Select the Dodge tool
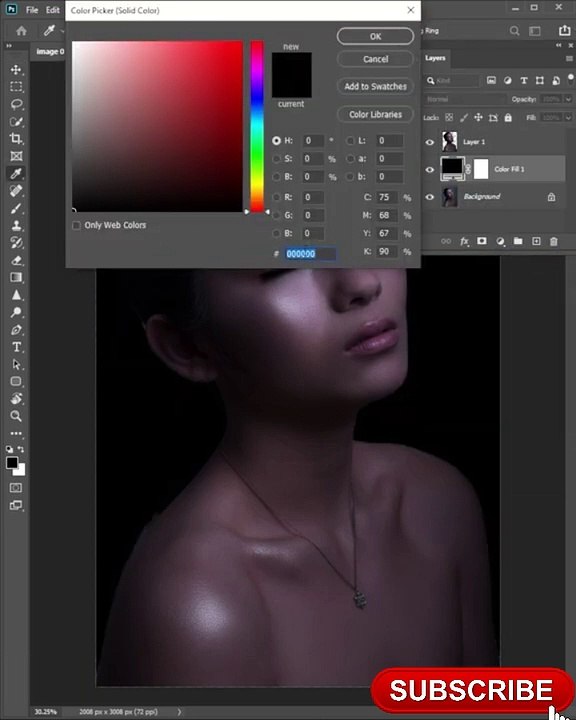The width and height of the screenshot is (576, 720). [16, 312]
